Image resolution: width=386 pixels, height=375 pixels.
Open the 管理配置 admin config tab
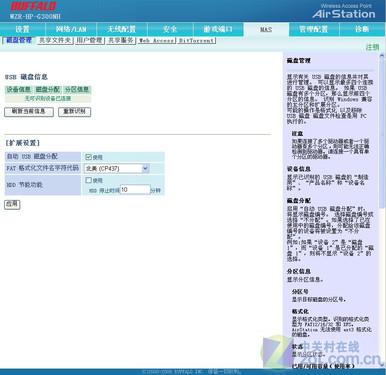(314, 29)
